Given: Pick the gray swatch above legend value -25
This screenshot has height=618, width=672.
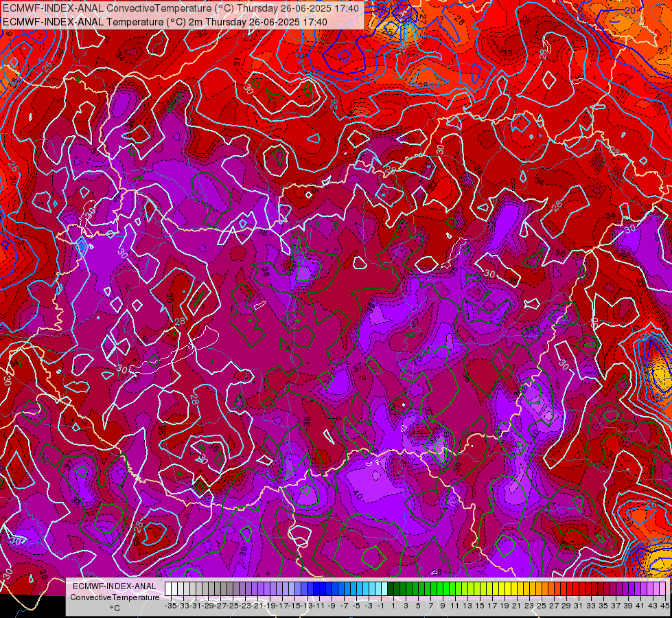Looking at the screenshot, I should 230,589.
